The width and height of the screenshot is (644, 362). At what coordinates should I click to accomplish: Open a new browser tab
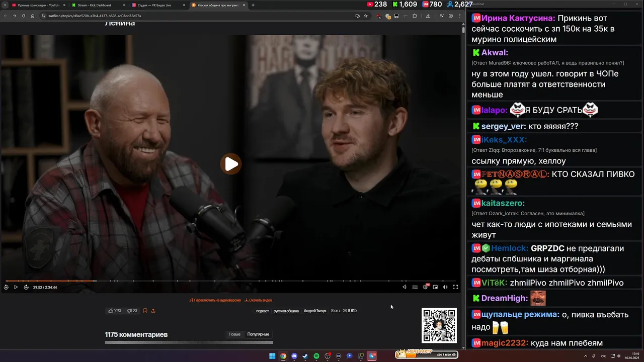point(253,5)
